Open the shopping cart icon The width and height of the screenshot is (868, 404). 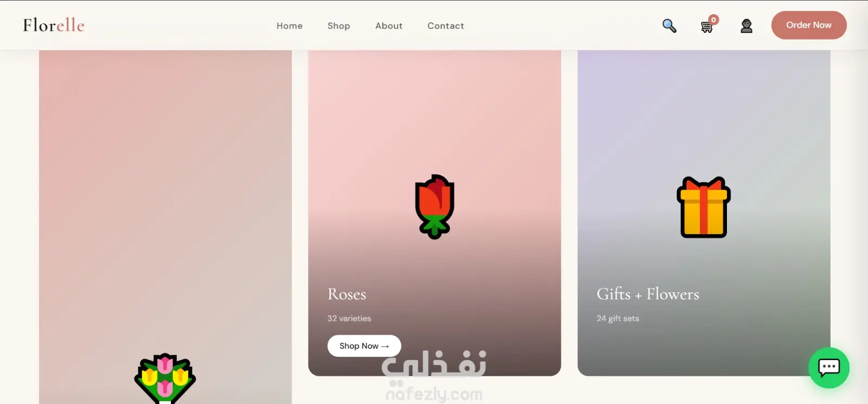(706, 27)
